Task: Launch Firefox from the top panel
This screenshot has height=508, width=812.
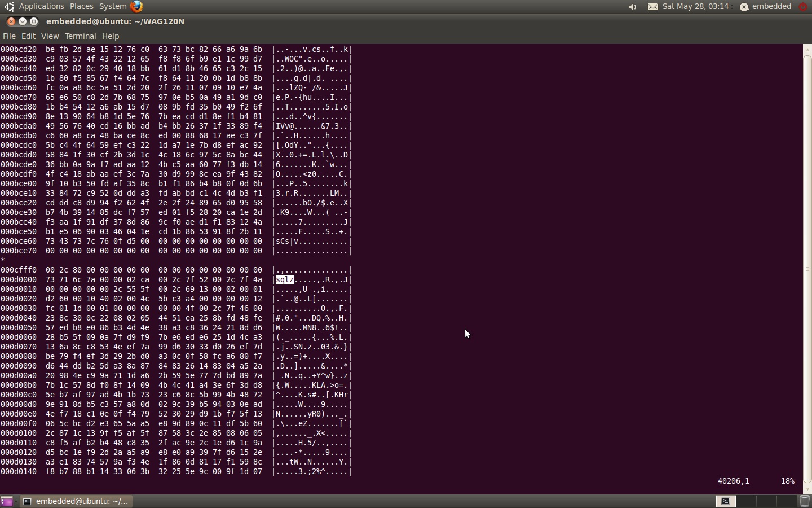Action: point(136,6)
